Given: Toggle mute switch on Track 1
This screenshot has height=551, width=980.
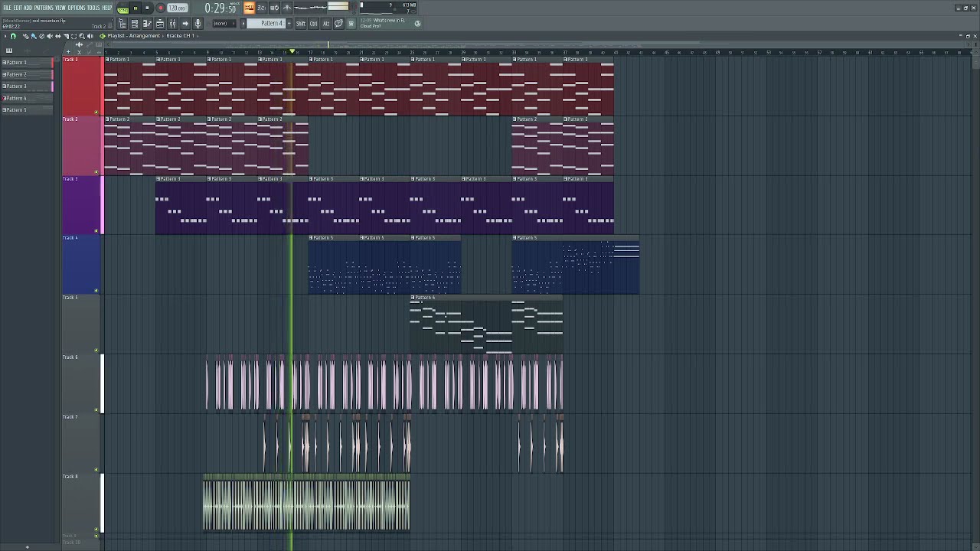Looking at the screenshot, I should 96,112.
